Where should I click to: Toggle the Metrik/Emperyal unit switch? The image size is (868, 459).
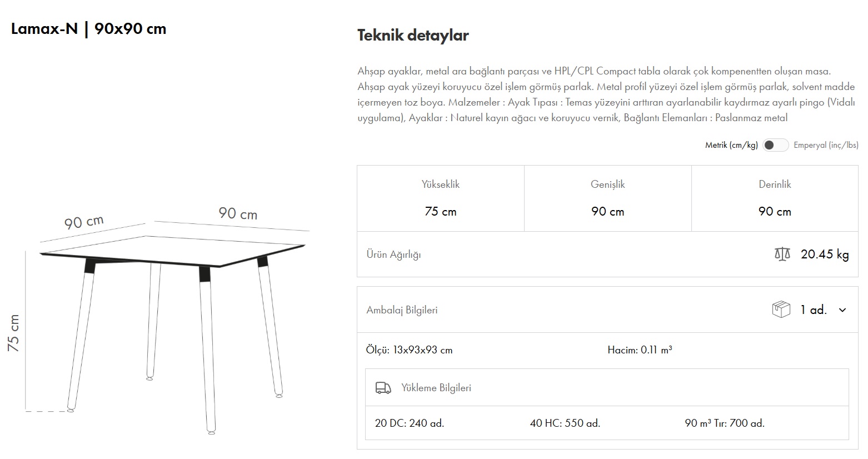coord(775,145)
